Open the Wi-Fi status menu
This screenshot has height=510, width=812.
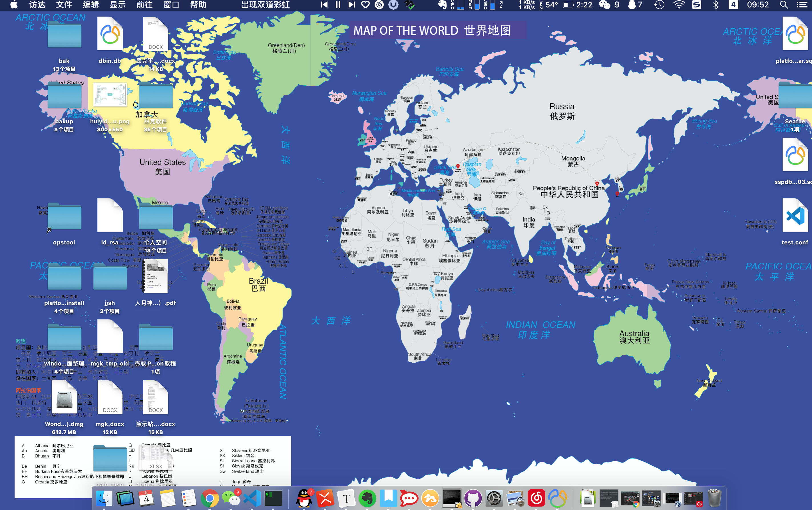pos(679,5)
